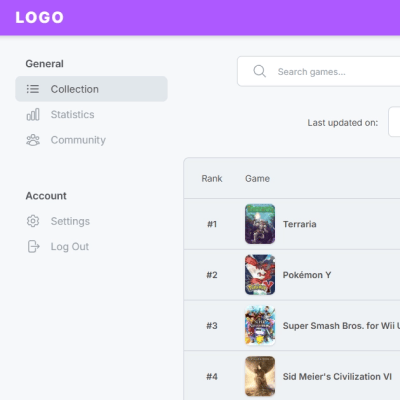Select Sid Meier's Civilization VI title
Viewport: 400px width, 400px height.
coord(337,377)
